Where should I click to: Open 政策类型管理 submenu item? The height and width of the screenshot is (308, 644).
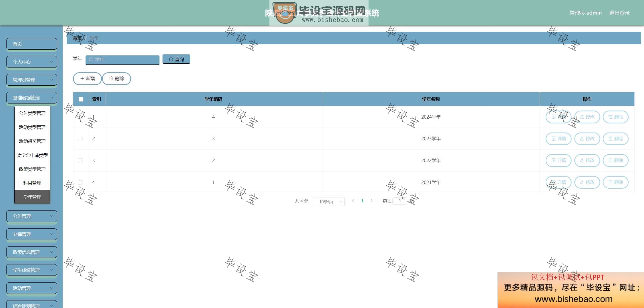click(x=32, y=169)
